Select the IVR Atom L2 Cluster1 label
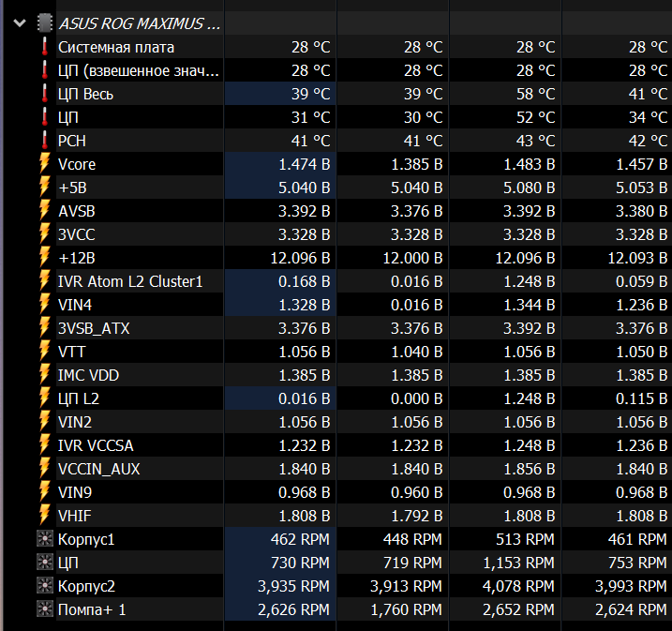The image size is (672, 631). (x=130, y=281)
